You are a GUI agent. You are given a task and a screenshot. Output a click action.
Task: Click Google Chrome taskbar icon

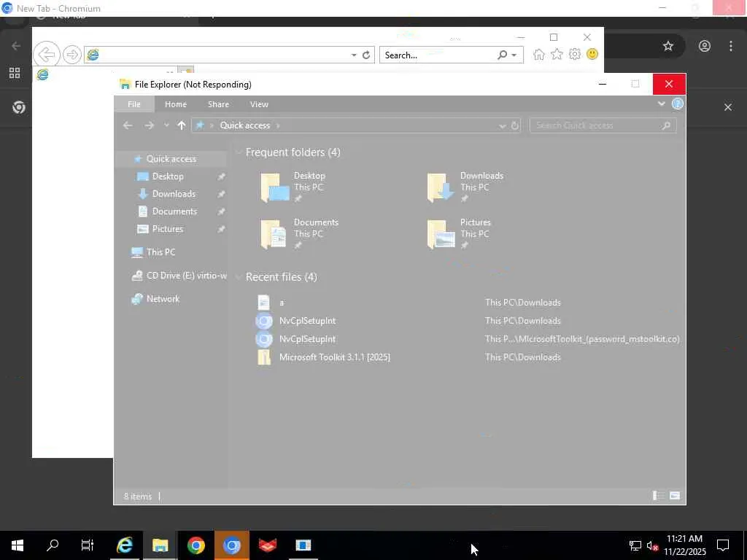point(196,545)
